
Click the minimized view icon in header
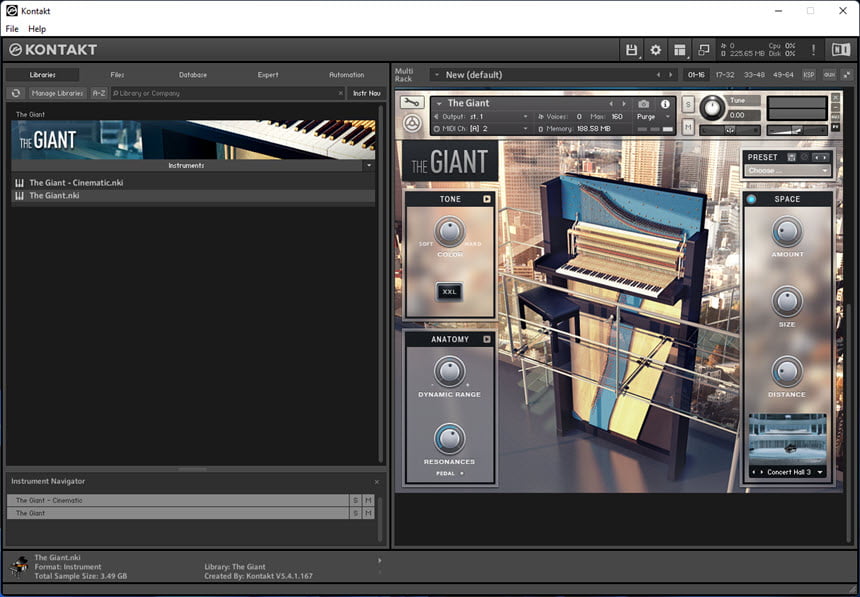point(704,50)
